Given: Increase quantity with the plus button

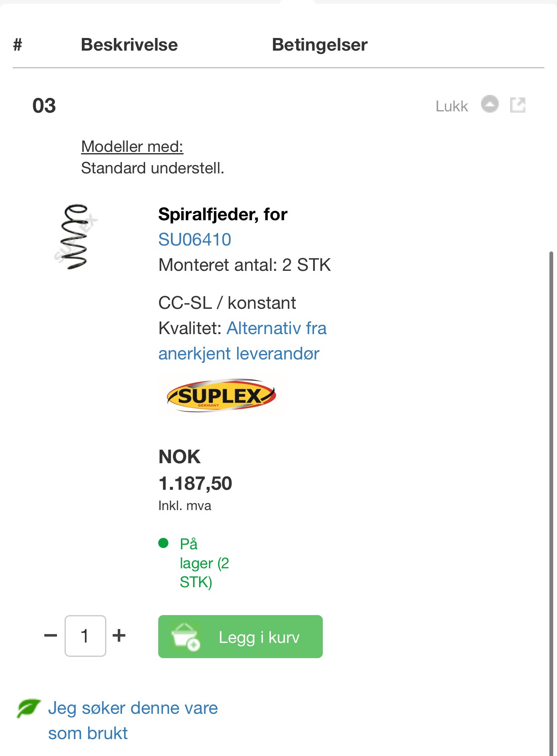Looking at the screenshot, I should (119, 635).
